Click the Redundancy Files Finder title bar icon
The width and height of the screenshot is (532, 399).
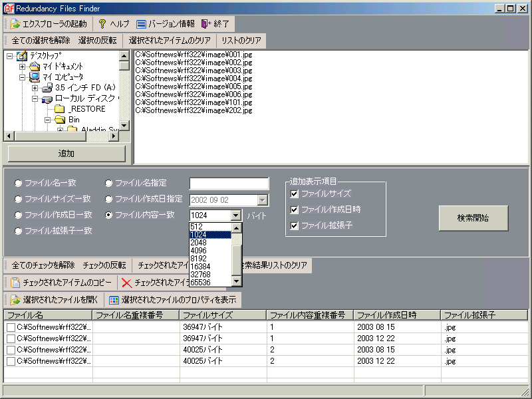9,8
